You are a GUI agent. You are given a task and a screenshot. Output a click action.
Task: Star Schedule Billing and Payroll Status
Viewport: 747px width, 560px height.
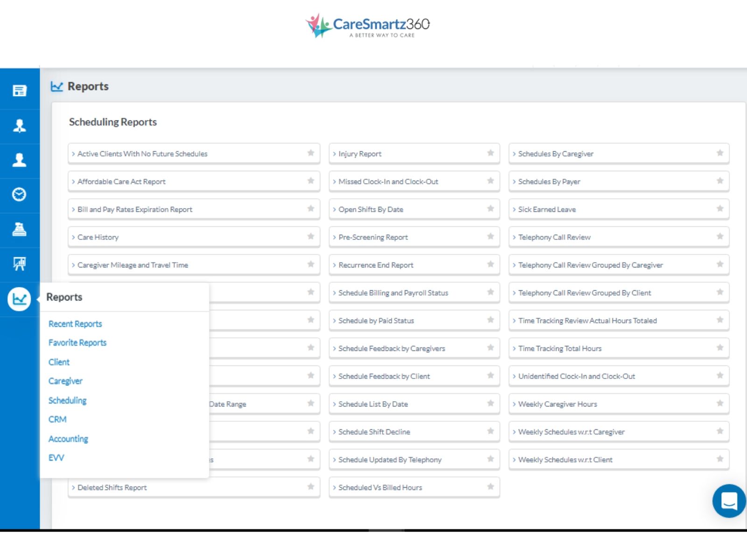coord(491,292)
